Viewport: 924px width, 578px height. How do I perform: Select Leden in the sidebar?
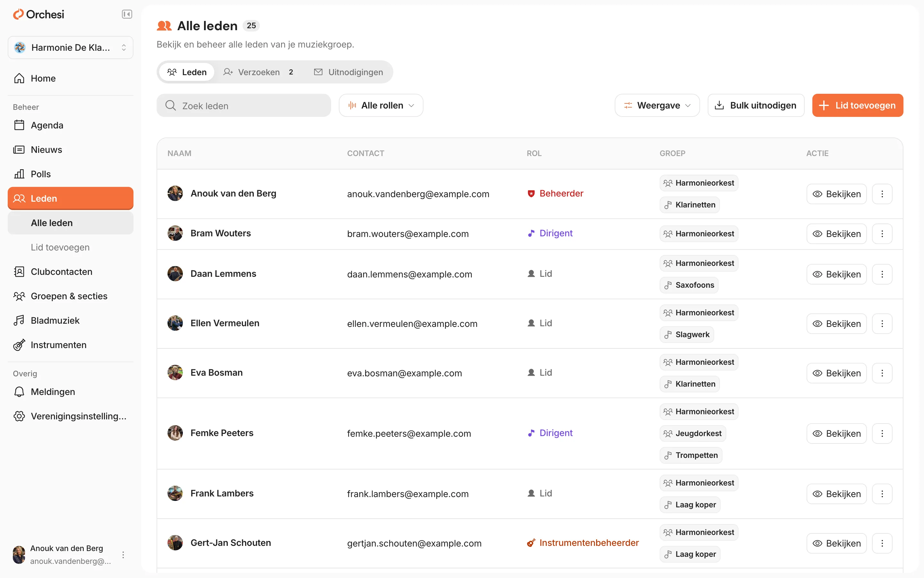click(x=71, y=198)
